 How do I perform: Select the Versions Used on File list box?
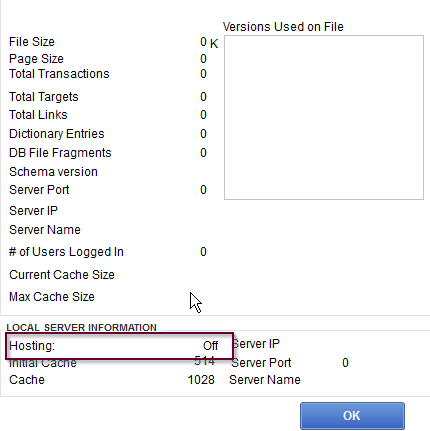pyautogui.click(x=324, y=117)
